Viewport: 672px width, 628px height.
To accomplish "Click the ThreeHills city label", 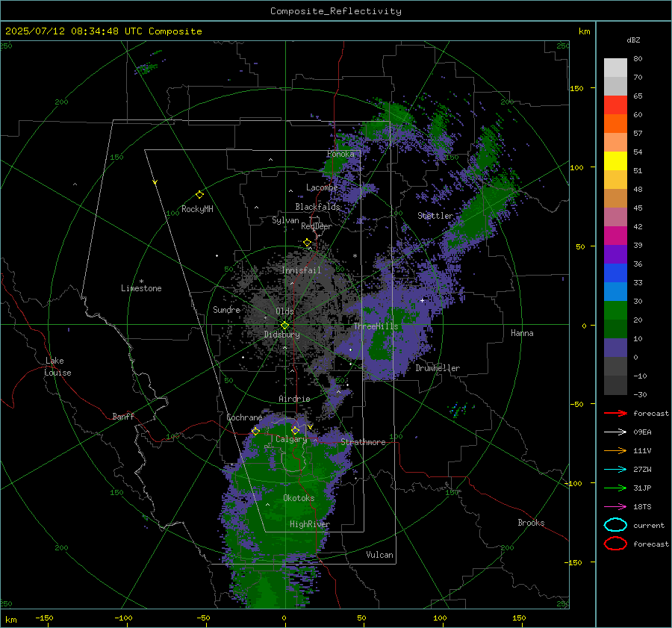I will point(376,326).
